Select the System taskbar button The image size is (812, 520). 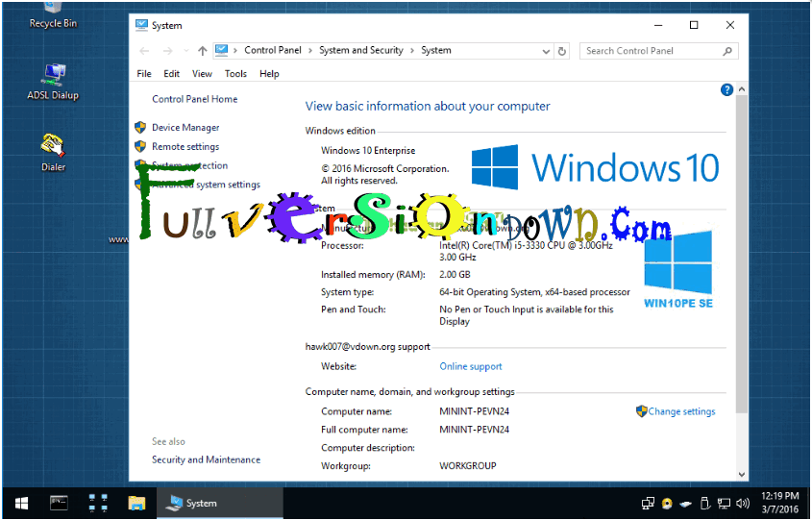coord(219,503)
